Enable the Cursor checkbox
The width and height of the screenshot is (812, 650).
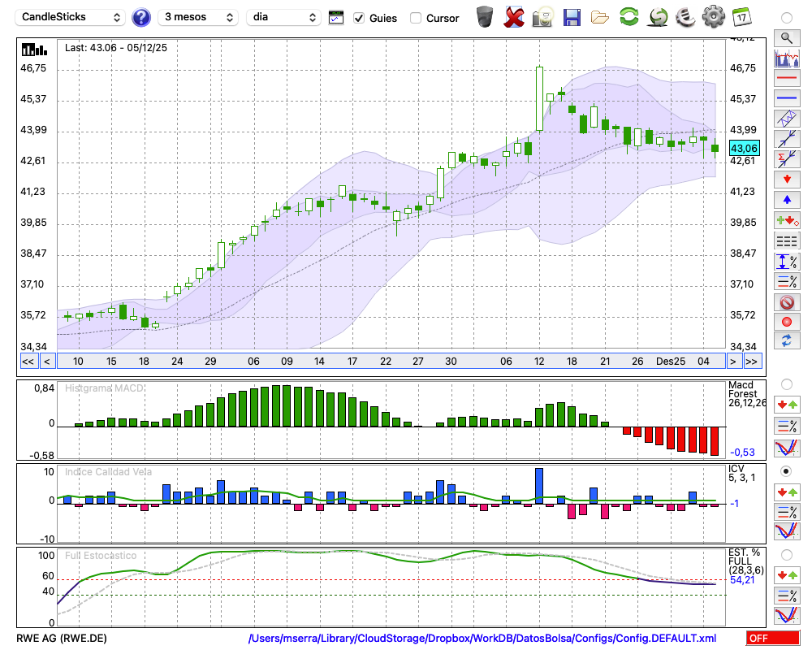(x=416, y=18)
